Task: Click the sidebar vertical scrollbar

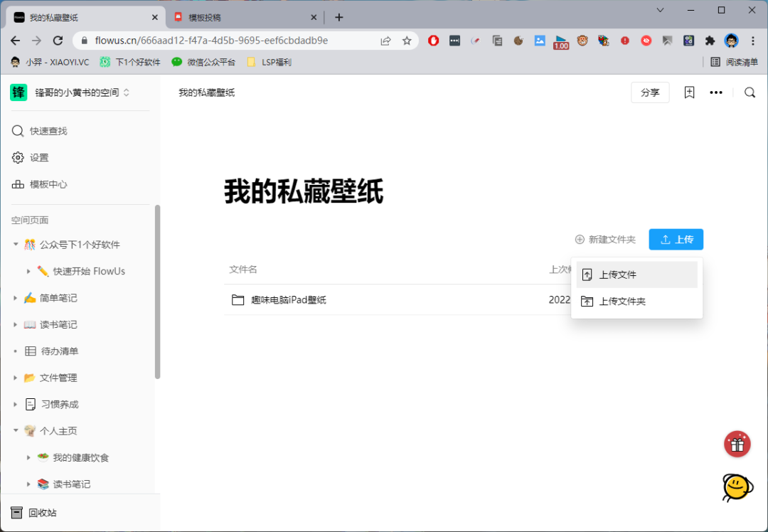Action: [157, 292]
